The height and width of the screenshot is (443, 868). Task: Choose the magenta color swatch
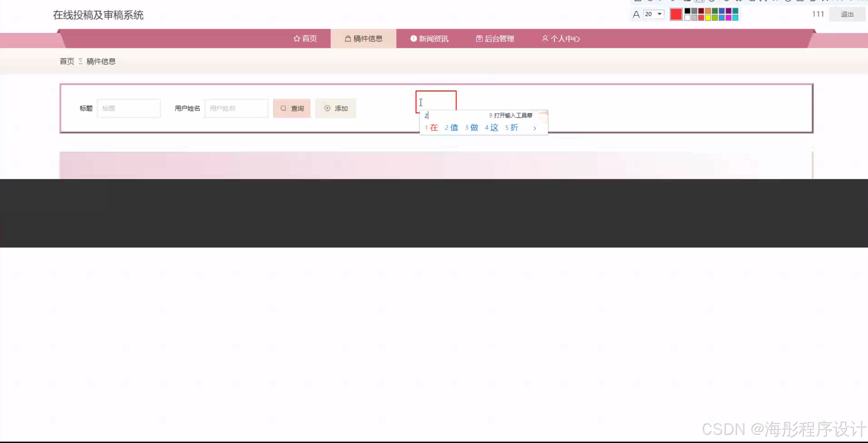click(728, 18)
